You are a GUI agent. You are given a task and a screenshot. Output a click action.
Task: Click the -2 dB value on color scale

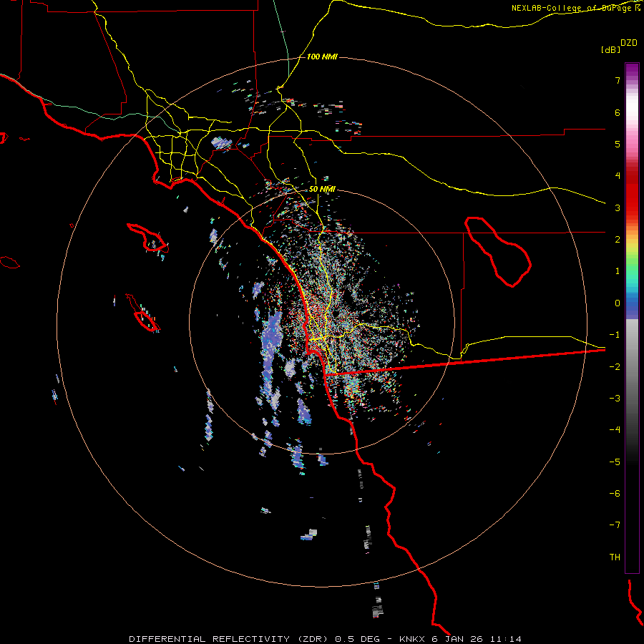pyautogui.click(x=615, y=366)
